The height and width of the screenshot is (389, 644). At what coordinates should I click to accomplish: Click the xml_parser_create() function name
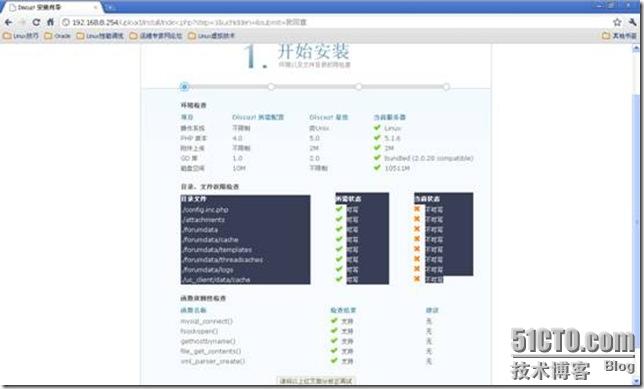point(212,361)
